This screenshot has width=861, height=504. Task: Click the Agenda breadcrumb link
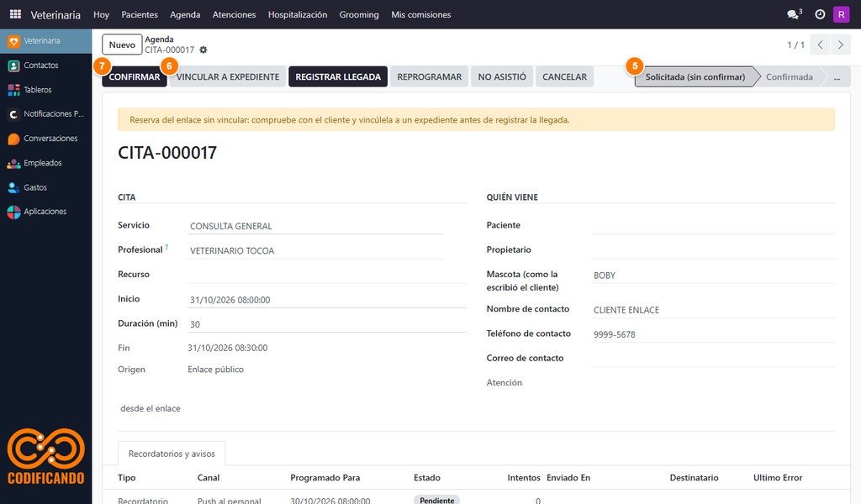[159, 39]
